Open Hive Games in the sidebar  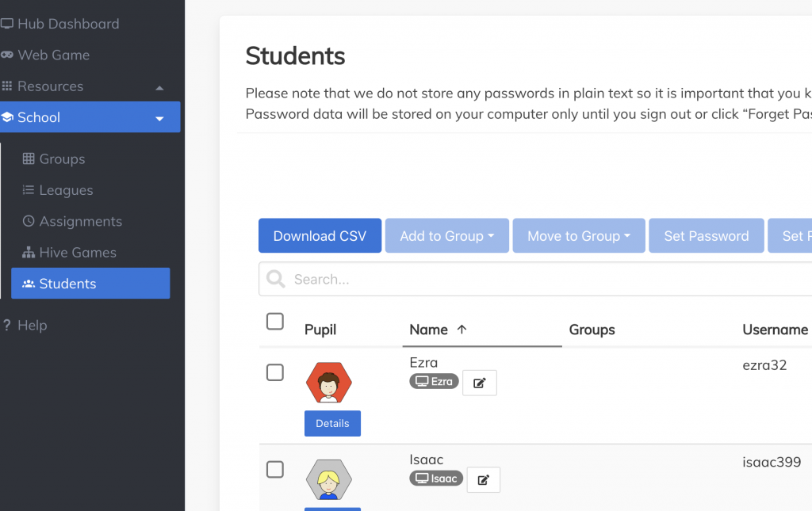pyautogui.click(x=78, y=253)
